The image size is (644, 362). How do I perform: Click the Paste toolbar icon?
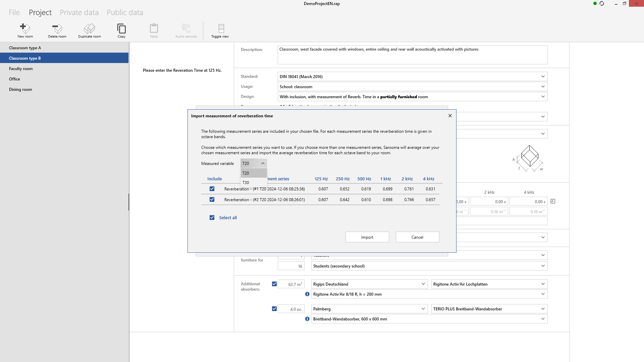[x=154, y=30]
